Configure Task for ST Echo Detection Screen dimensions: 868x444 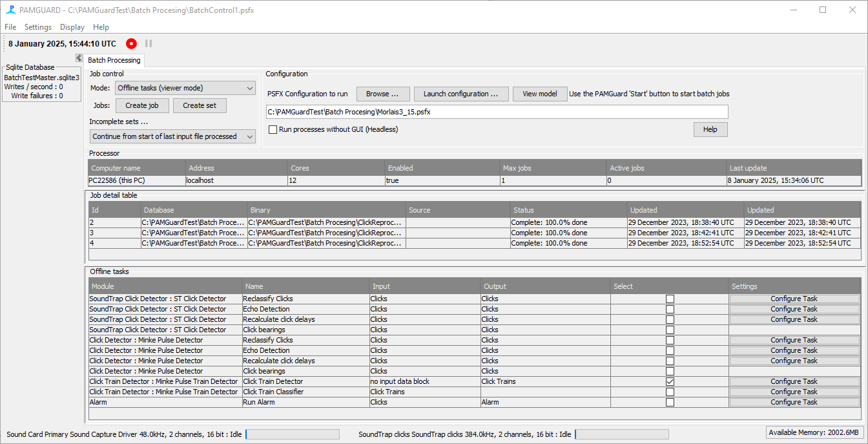click(x=794, y=309)
